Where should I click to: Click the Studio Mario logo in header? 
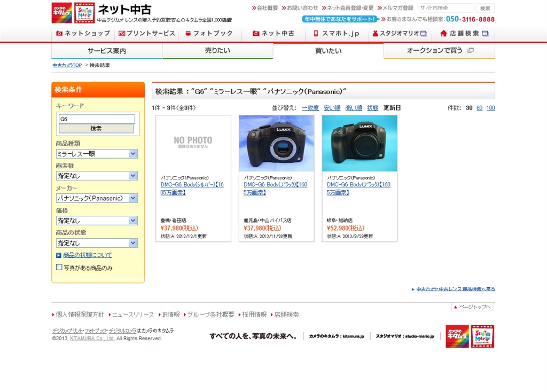point(84,13)
